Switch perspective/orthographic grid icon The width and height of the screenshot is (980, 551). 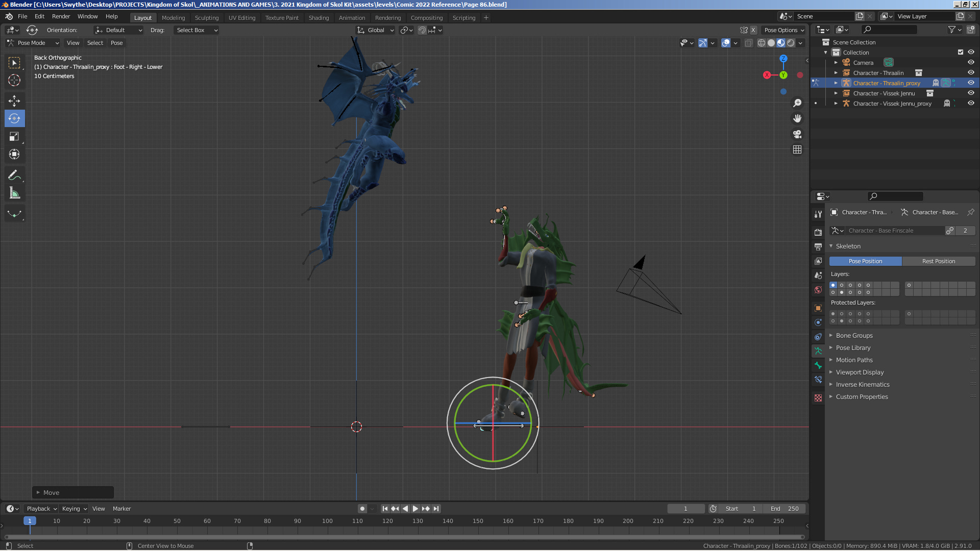click(x=797, y=149)
